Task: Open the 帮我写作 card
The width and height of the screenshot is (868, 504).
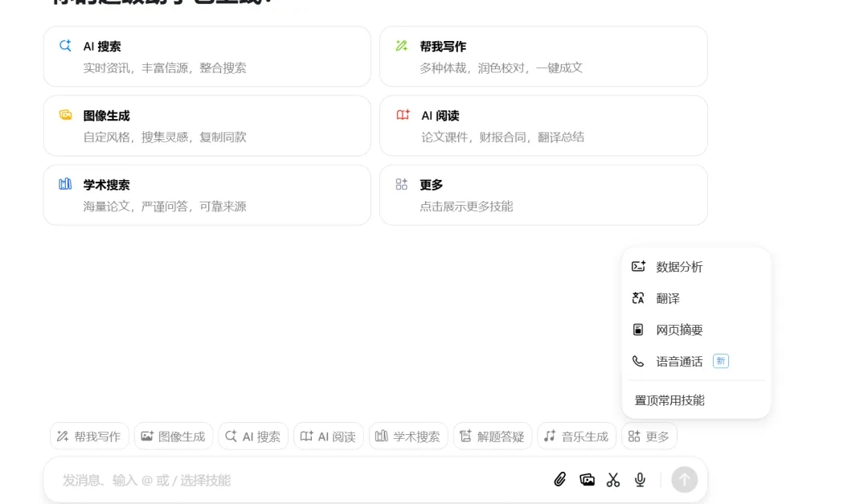Action: 542,56
